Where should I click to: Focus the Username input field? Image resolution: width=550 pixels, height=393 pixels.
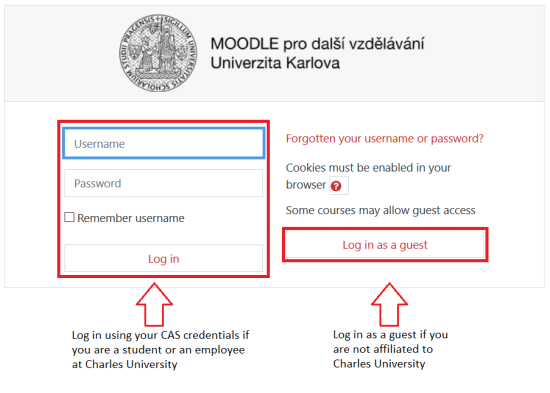(x=163, y=144)
